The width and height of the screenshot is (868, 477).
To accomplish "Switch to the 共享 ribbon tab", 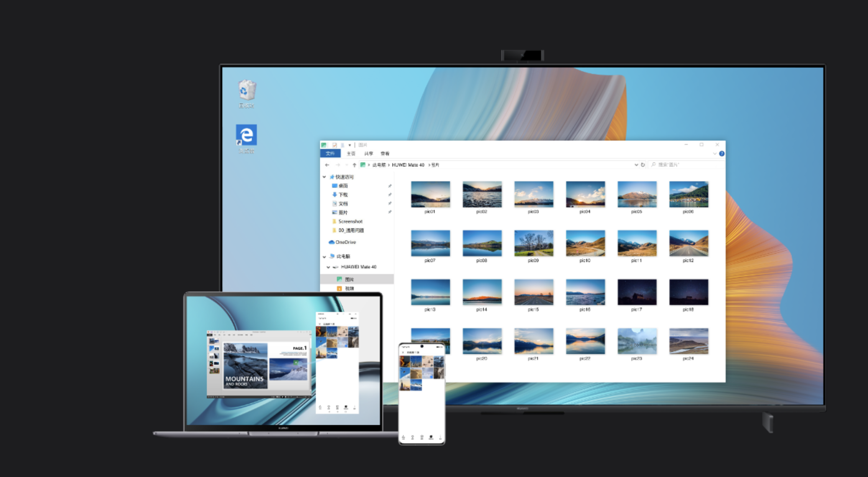I will point(368,154).
